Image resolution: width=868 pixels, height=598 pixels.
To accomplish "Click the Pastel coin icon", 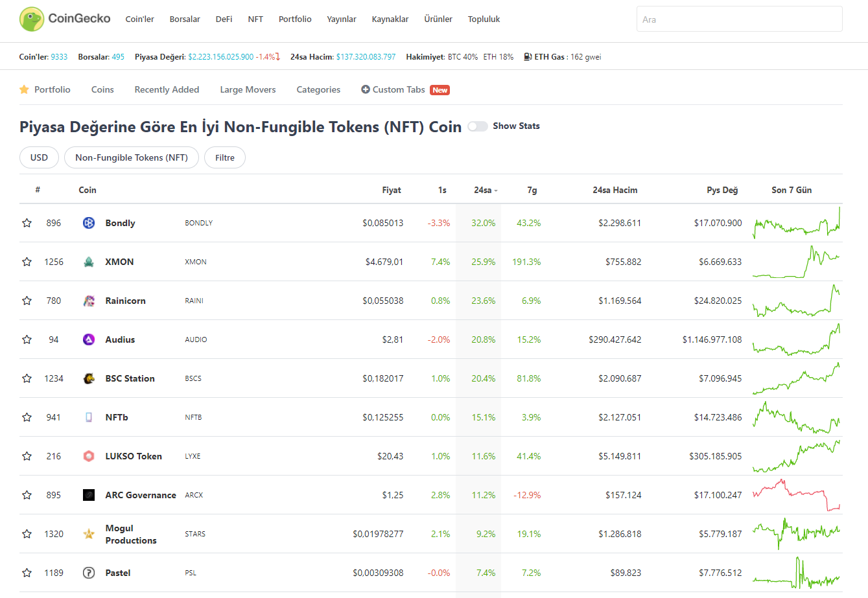I will (89, 573).
